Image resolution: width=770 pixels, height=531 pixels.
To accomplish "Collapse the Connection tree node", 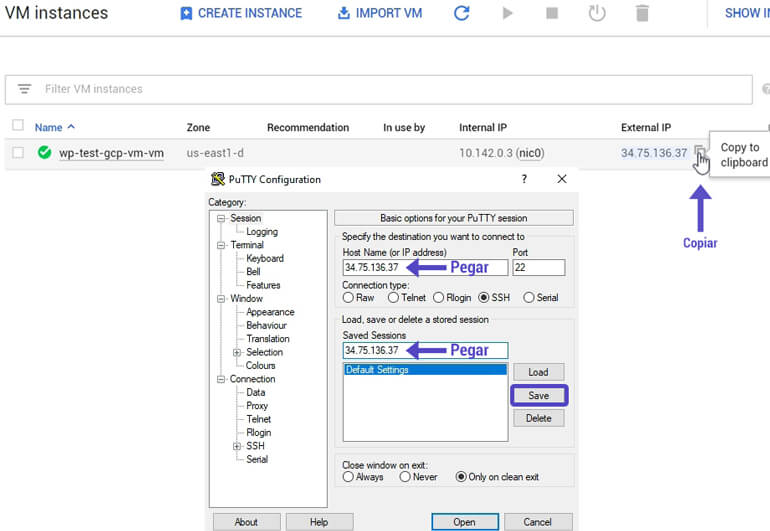I will [x=221, y=379].
